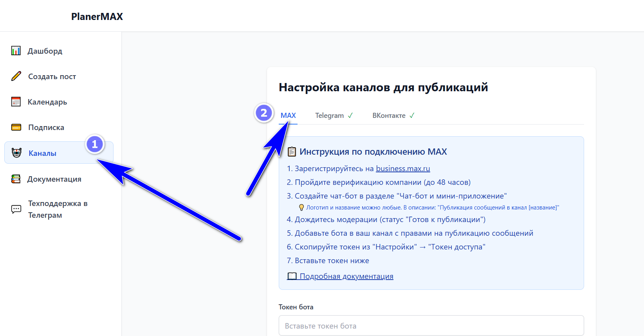Select Каналы in the sidebar

coord(59,153)
